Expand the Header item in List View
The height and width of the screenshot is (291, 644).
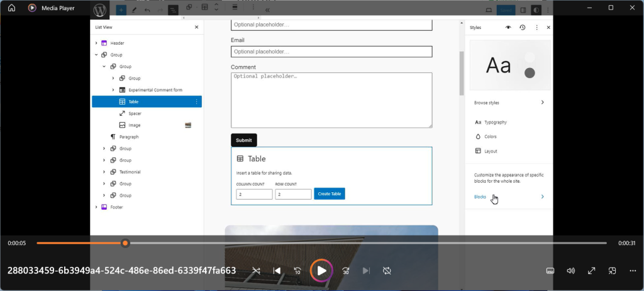pos(96,43)
